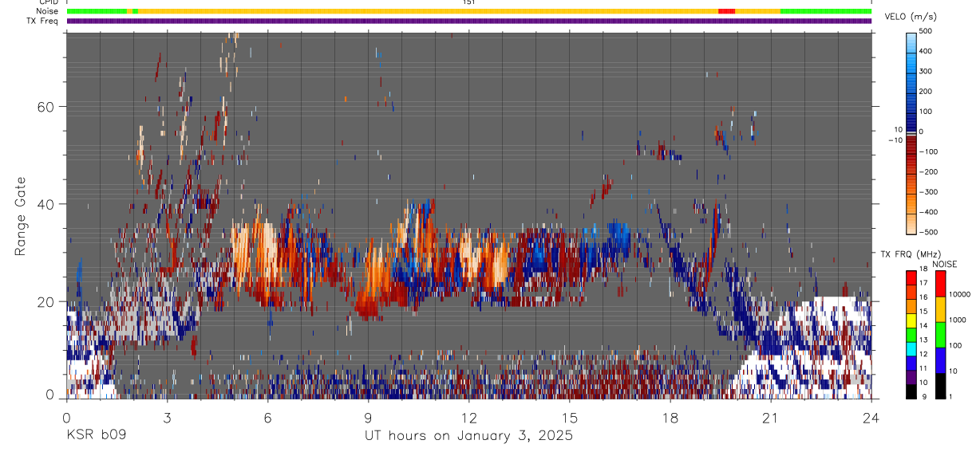Click x-axis tick label '24'

[x=871, y=418]
